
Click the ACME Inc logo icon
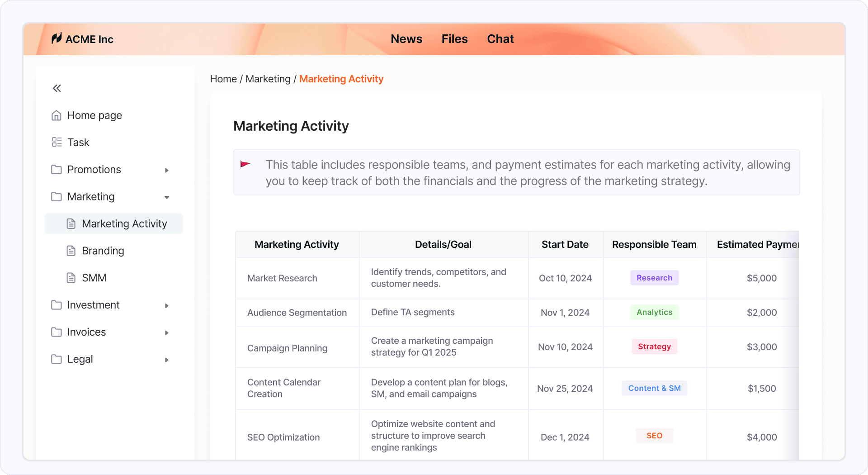pos(57,39)
